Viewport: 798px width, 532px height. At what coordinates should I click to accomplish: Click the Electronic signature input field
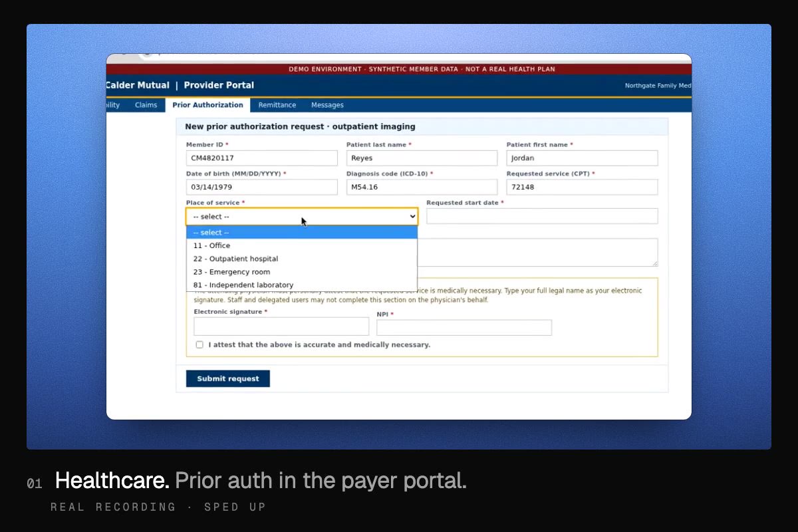281,327
